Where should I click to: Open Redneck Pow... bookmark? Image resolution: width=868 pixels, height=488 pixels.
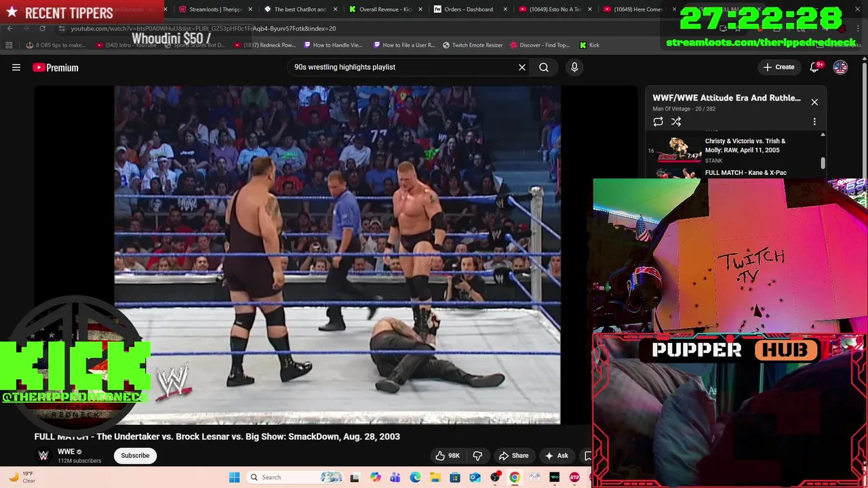coord(265,45)
